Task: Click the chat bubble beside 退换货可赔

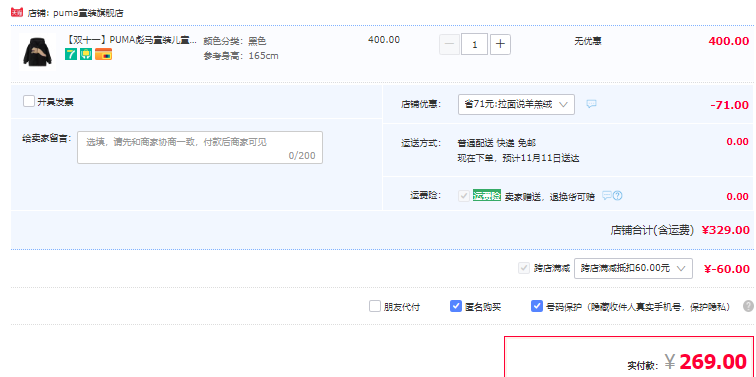Action: (607, 195)
